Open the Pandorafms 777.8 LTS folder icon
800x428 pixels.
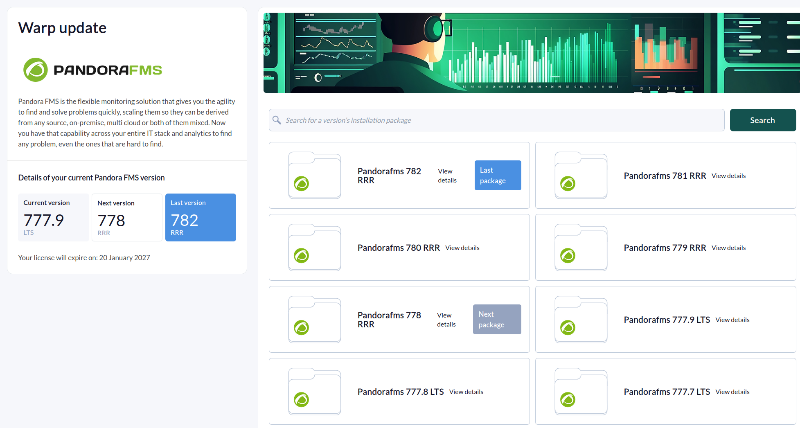tap(314, 392)
